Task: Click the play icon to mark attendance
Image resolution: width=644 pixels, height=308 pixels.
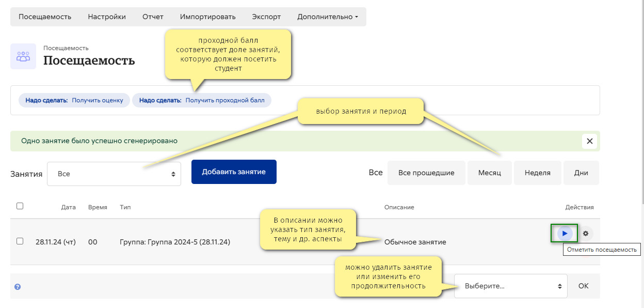Action: tap(565, 234)
